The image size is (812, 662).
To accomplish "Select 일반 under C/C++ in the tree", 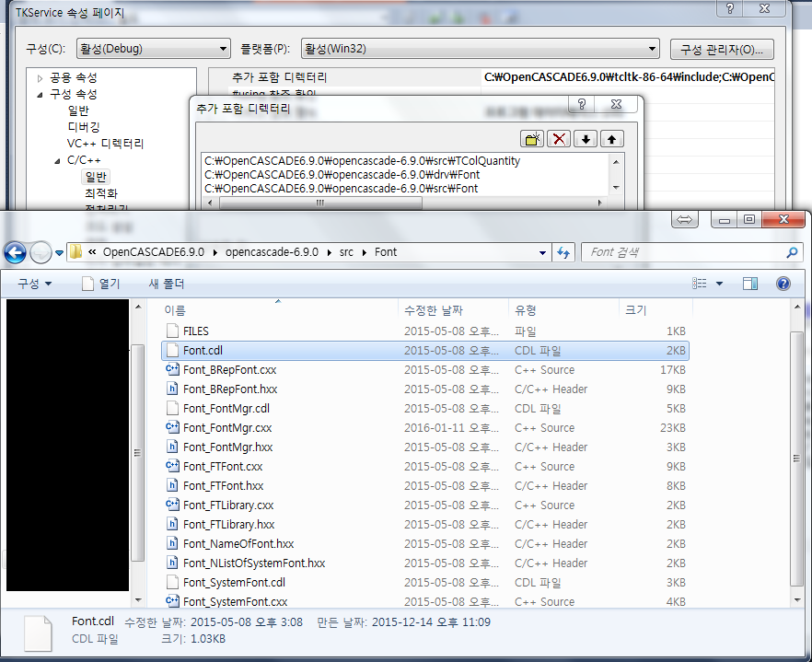I will point(96,177).
